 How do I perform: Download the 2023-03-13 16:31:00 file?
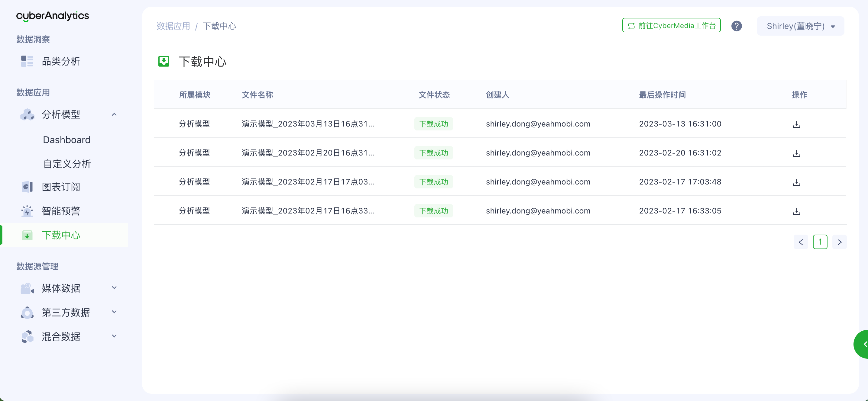pos(796,124)
